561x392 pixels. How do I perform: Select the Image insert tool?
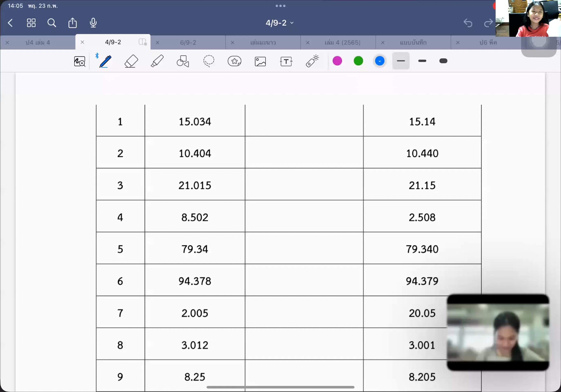(260, 61)
